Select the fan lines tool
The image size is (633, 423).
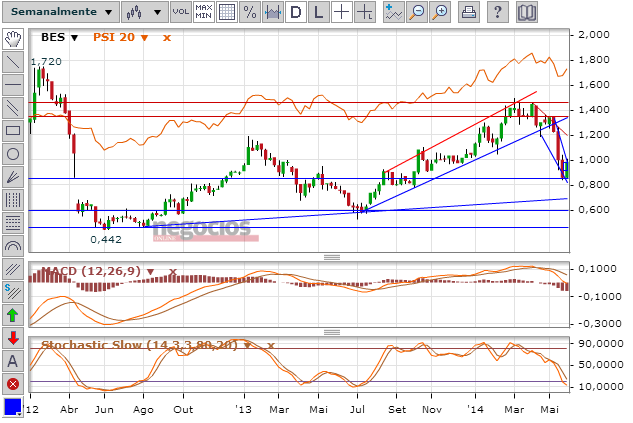click(13, 177)
